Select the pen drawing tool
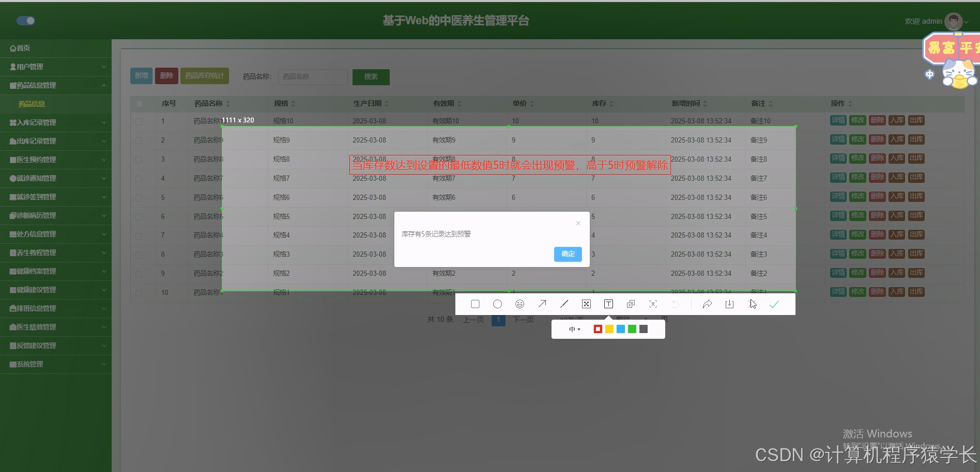Screen dimensions: 980x472 coord(564,304)
